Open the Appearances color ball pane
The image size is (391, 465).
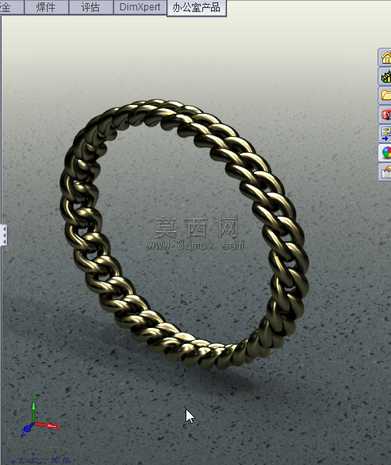385,152
